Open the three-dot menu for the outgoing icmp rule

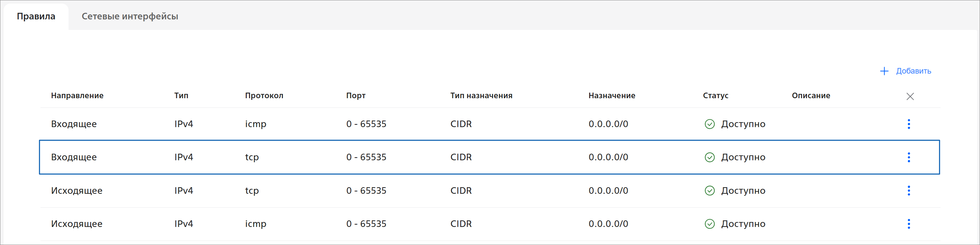909,224
